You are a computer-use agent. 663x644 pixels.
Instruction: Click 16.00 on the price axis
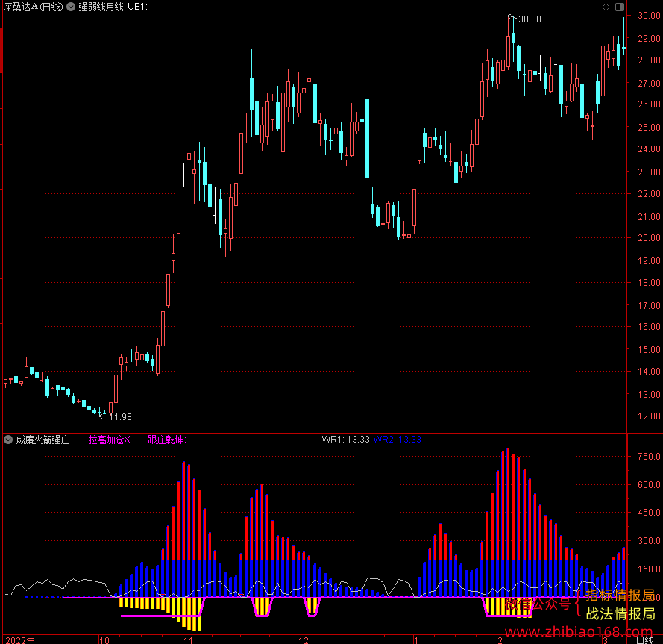tap(649, 327)
